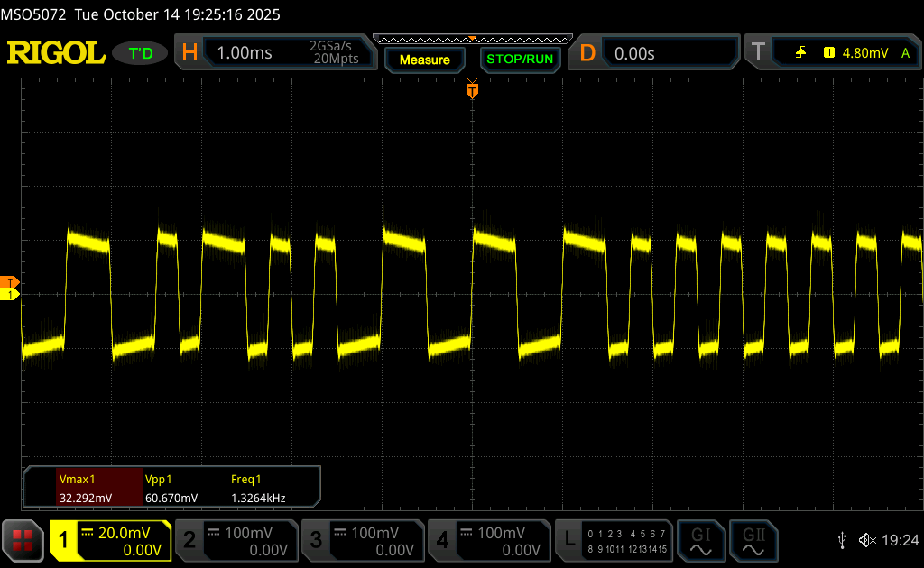Screen dimensions: 924x568
Task: Enable channel 2
Action: pyautogui.click(x=236, y=540)
